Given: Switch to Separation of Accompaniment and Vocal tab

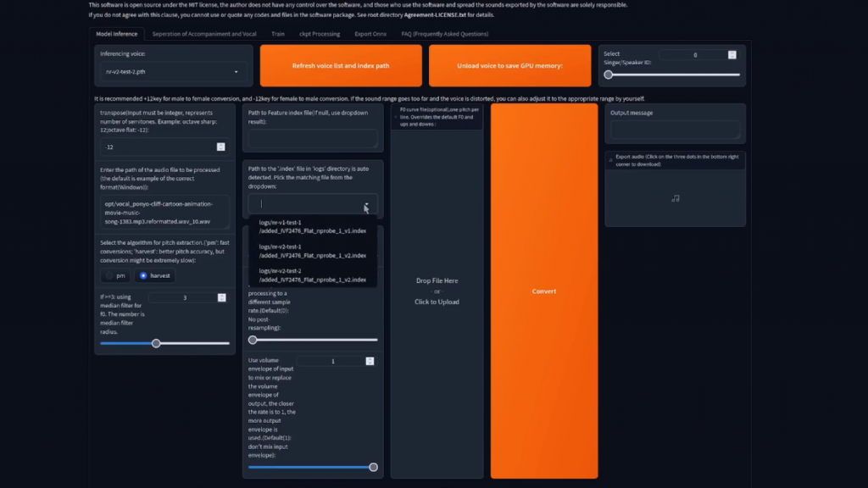Looking at the screenshot, I should 204,34.
